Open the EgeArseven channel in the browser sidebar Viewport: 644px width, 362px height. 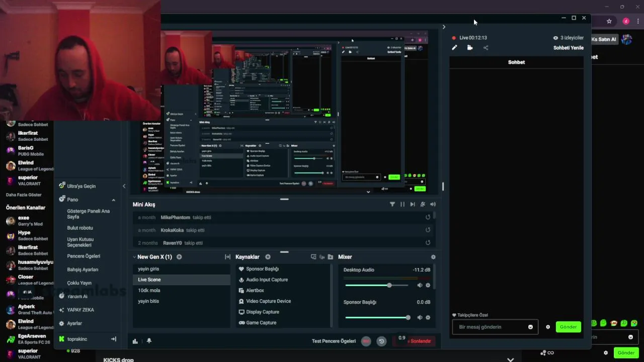point(28,339)
